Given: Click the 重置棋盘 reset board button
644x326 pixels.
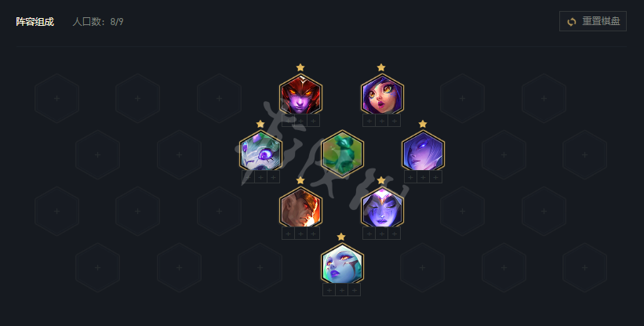Looking at the screenshot, I should coord(593,21).
